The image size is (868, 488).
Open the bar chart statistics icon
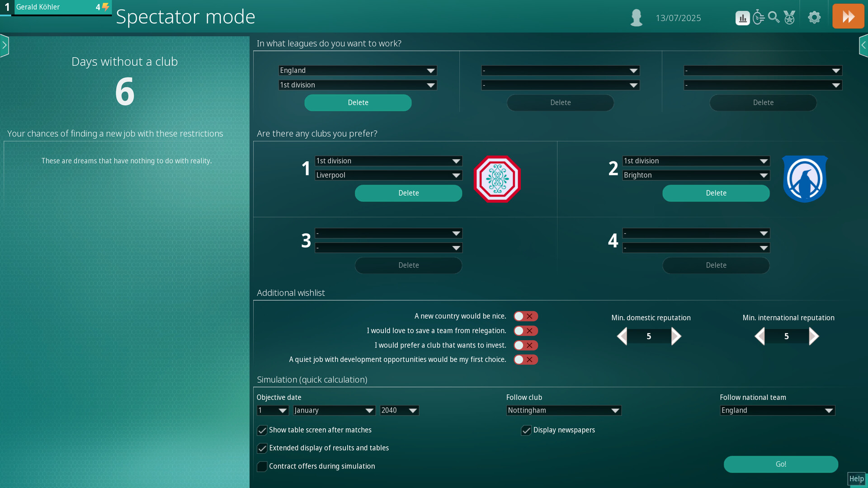pyautogui.click(x=742, y=18)
